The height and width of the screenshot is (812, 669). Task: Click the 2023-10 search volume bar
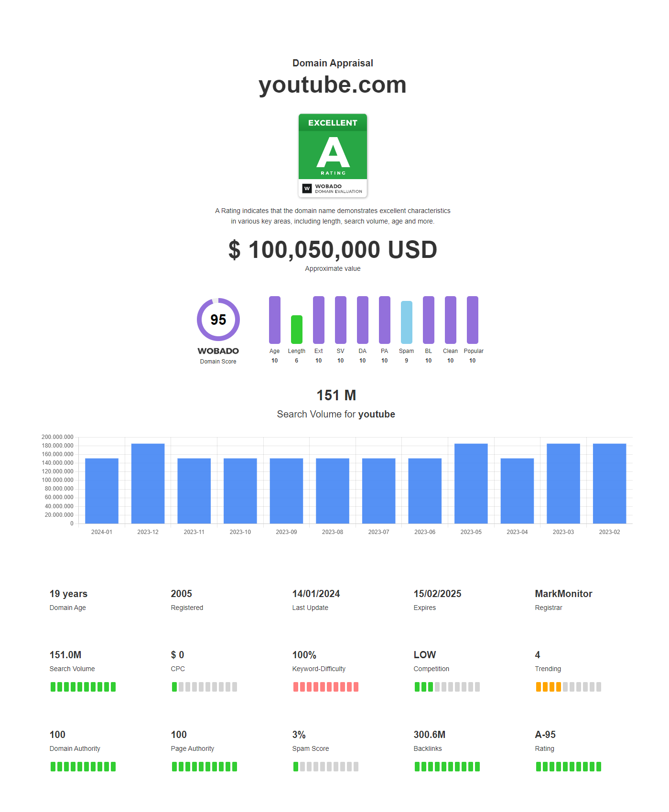tap(240, 491)
